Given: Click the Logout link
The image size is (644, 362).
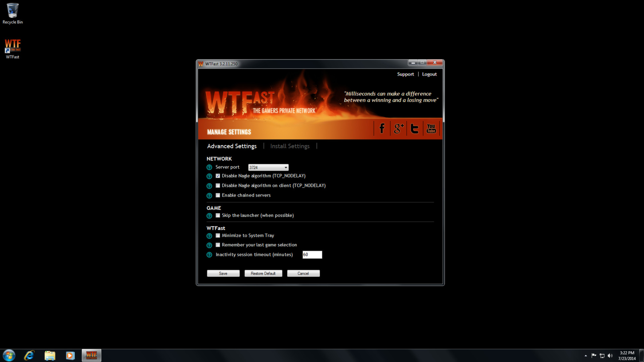Looking at the screenshot, I should click(429, 74).
